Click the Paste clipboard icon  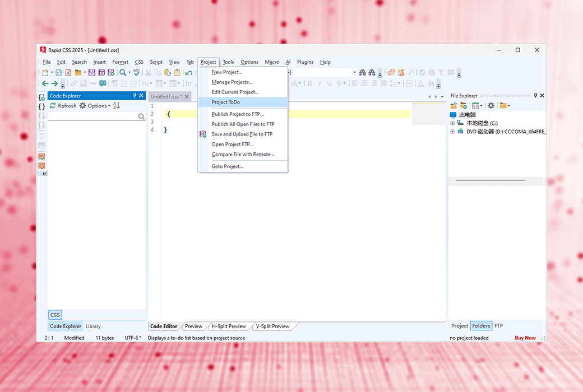167,72
